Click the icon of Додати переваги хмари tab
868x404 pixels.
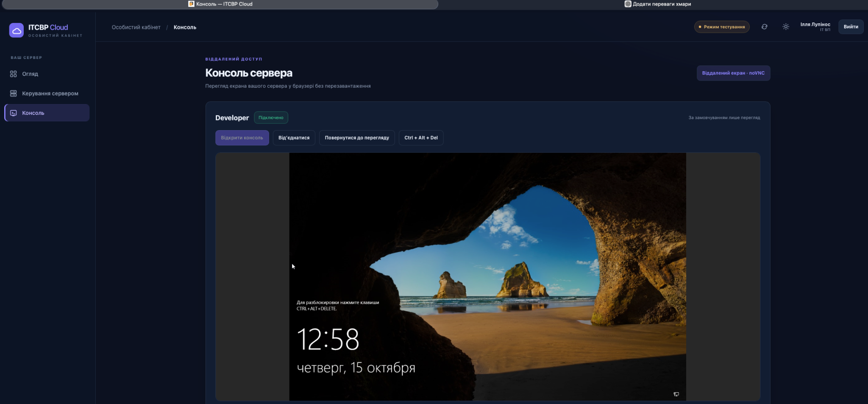point(628,4)
